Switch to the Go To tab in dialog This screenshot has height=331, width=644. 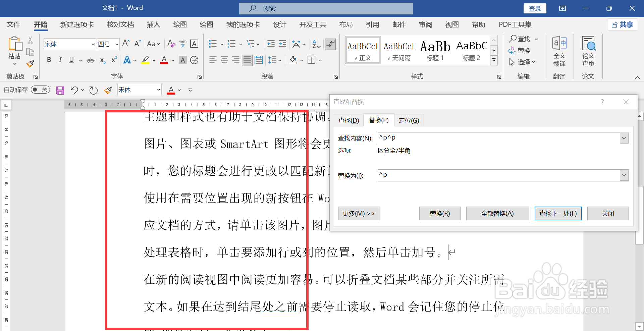point(409,120)
